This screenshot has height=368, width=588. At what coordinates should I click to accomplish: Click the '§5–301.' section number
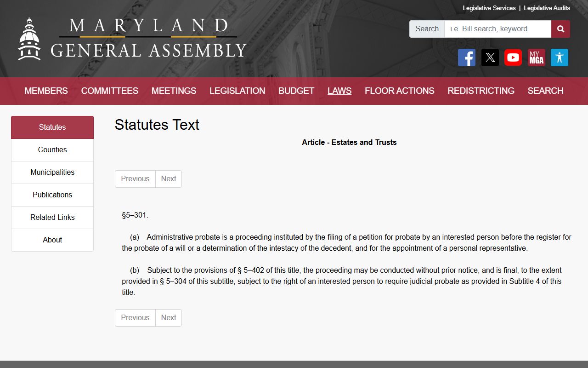click(135, 215)
